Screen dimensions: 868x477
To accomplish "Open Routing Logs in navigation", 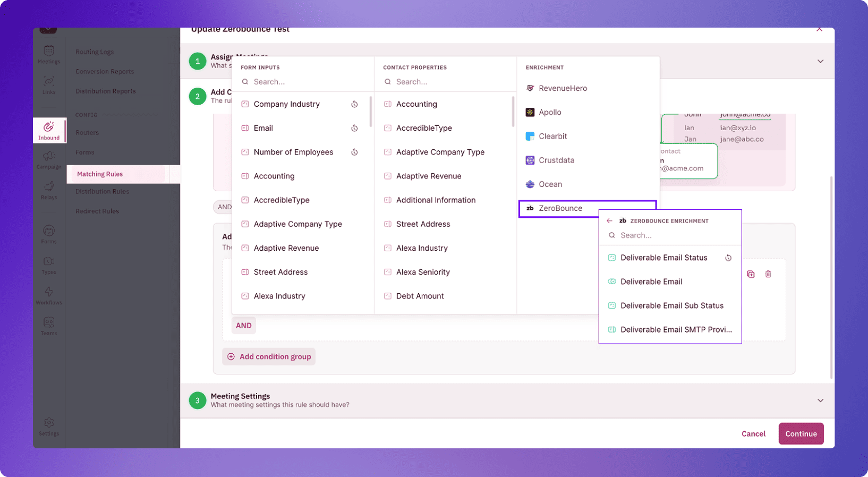I will (95, 52).
